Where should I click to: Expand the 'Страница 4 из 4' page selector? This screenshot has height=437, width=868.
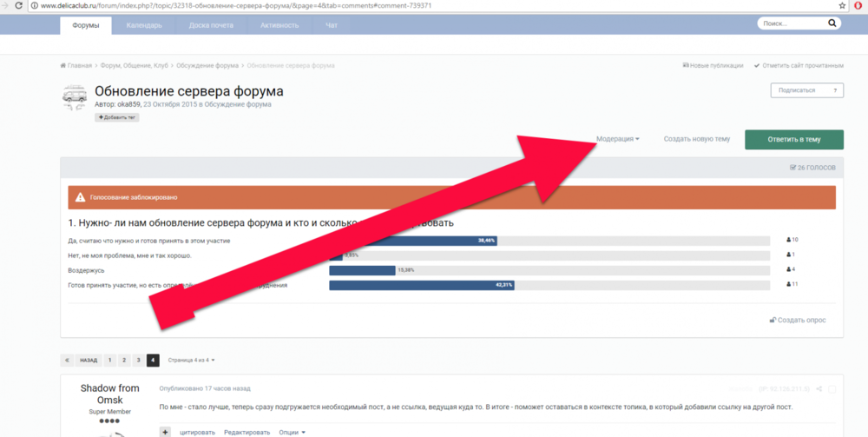point(191,360)
